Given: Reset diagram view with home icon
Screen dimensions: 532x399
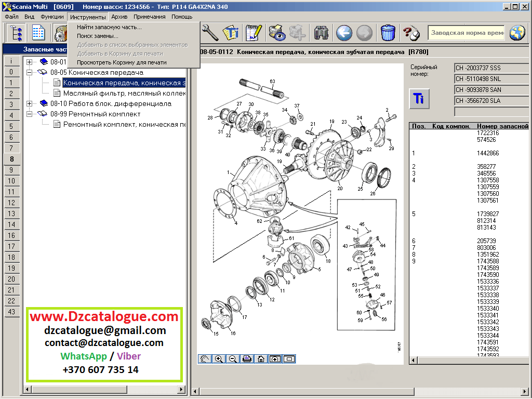Looking at the screenshot, I should [x=261, y=359].
